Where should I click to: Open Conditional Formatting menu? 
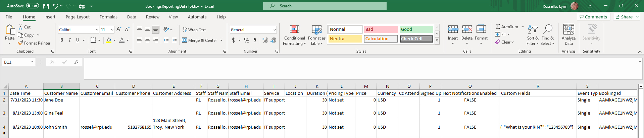tap(294, 35)
